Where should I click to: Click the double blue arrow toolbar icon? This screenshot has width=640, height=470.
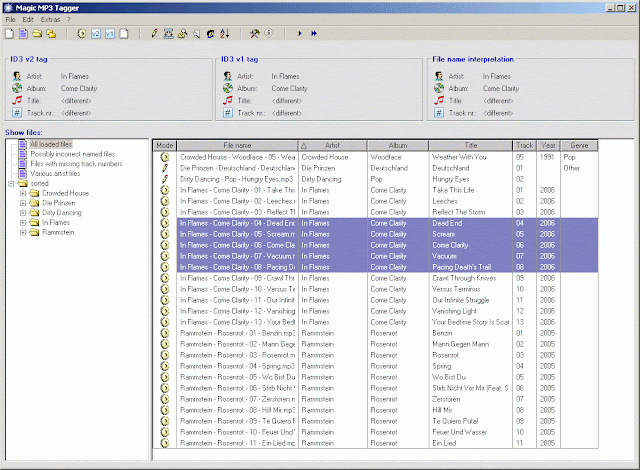click(x=314, y=33)
